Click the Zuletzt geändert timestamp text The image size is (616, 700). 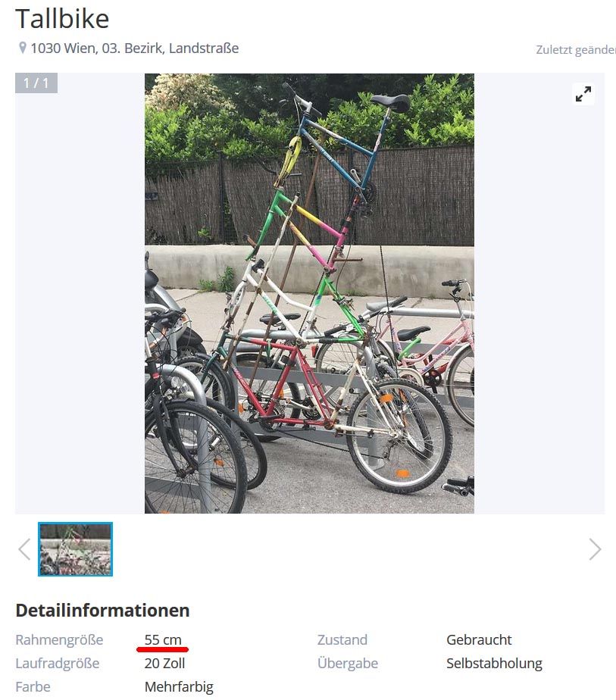576,49
